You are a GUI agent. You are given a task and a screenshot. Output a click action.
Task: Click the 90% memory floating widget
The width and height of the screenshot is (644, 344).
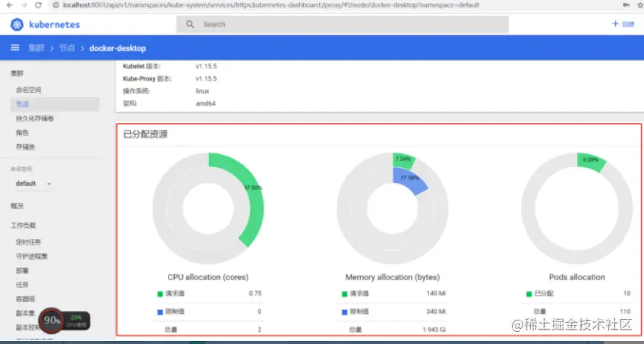(x=52, y=320)
